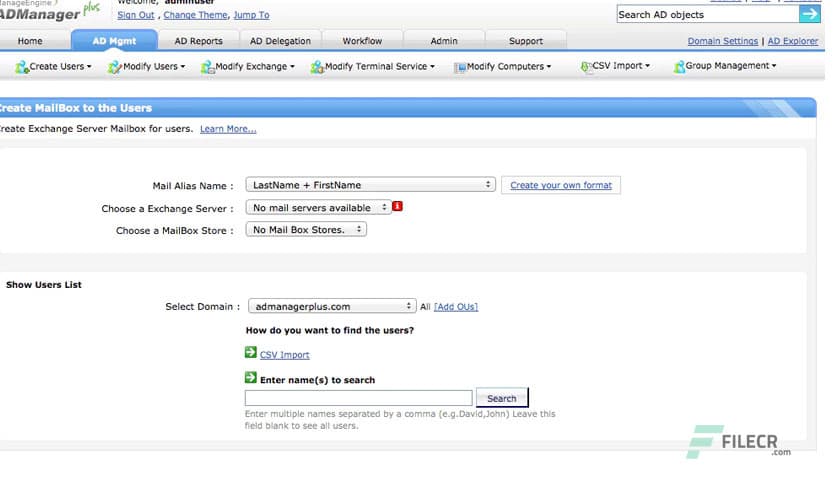Click the Create Users toolbar icon
The image size is (836, 484).
point(22,67)
